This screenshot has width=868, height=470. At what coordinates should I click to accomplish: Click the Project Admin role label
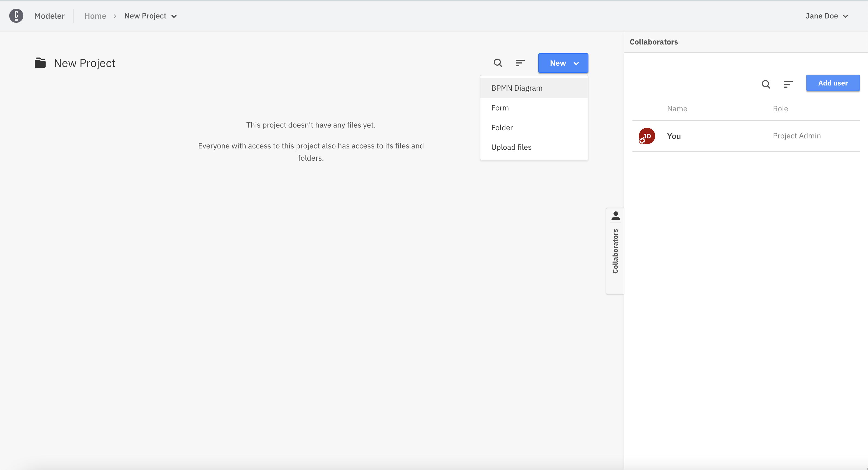click(x=797, y=135)
